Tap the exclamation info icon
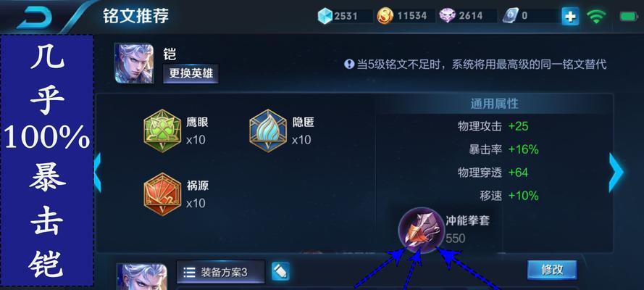Viewport: 644px width, 290px height. [x=349, y=64]
